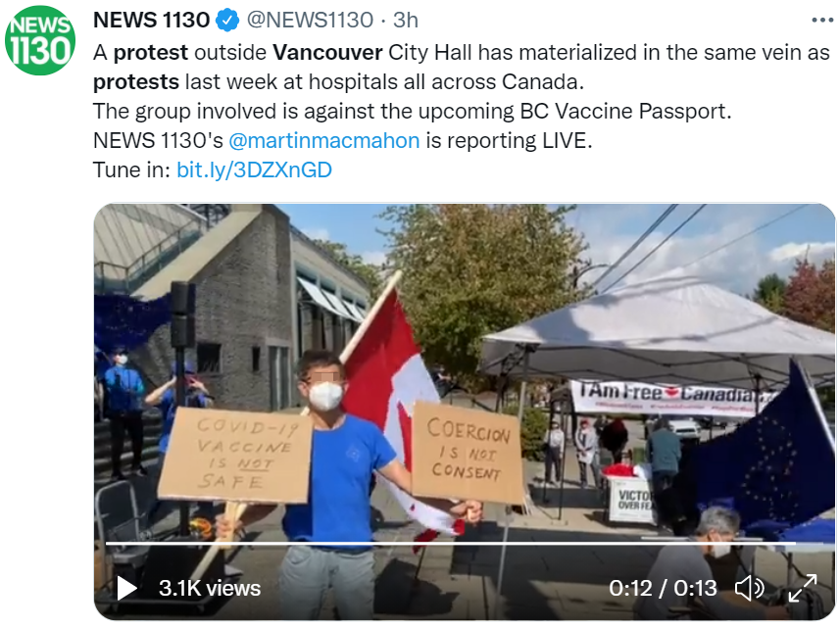Open the three-dot tweet options menu
840x628 pixels.
coord(822,21)
